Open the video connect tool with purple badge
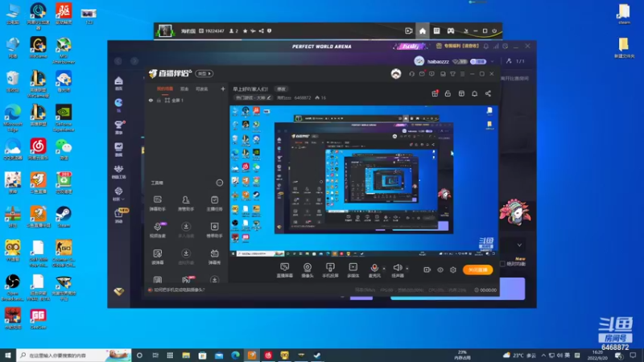The image size is (644, 362). point(157,230)
